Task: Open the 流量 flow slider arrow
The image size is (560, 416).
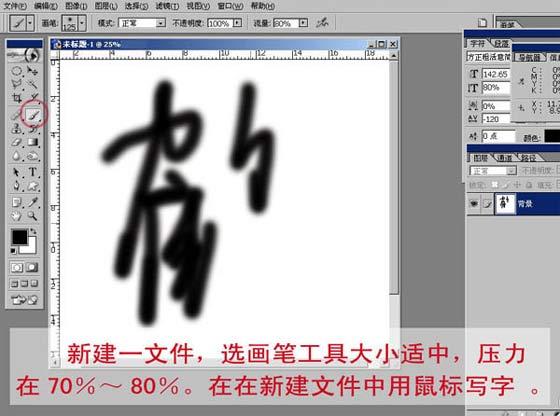Action: tap(303, 23)
